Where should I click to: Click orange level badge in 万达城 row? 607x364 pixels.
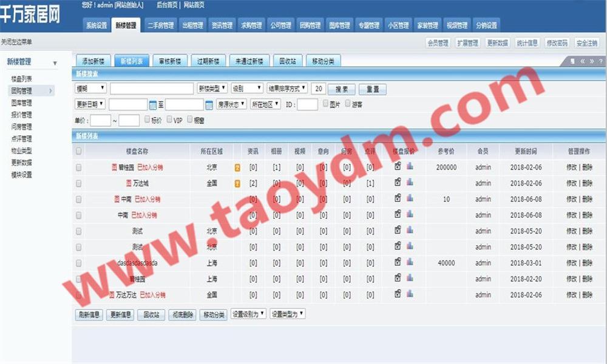click(237, 183)
